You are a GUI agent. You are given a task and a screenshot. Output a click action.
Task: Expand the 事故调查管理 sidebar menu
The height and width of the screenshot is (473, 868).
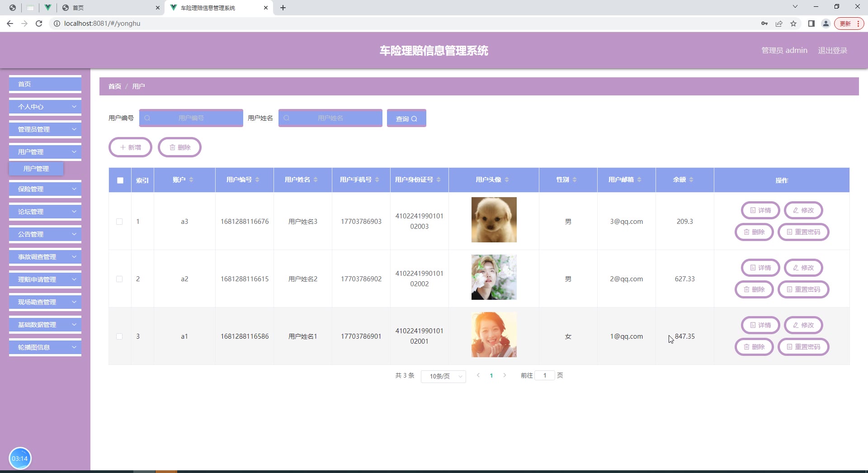[x=45, y=257]
